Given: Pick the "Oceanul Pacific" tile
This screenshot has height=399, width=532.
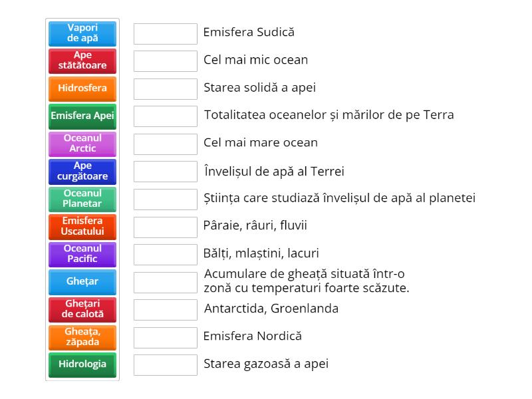Looking at the screenshot, I should [82, 254].
